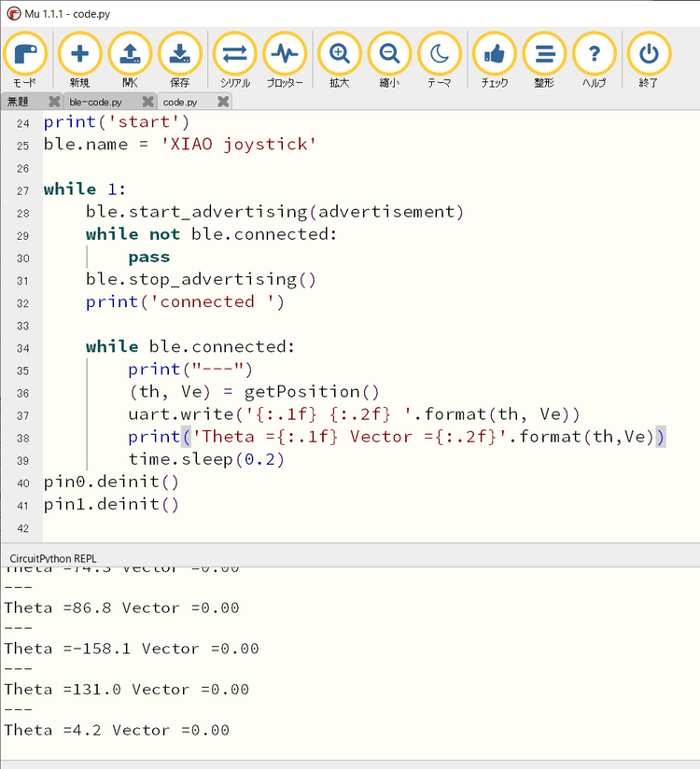Screen dimensions: 700x769
Task: Select the code.py tab
Action: pyautogui.click(x=180, y=102)
